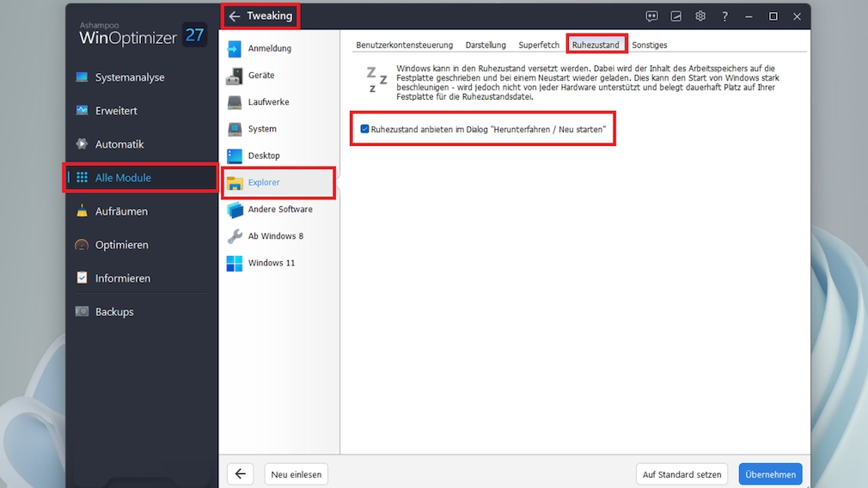Switch to Darstellung tab
Viewport: 868px width, 488px height.
[x=486, y=45]
